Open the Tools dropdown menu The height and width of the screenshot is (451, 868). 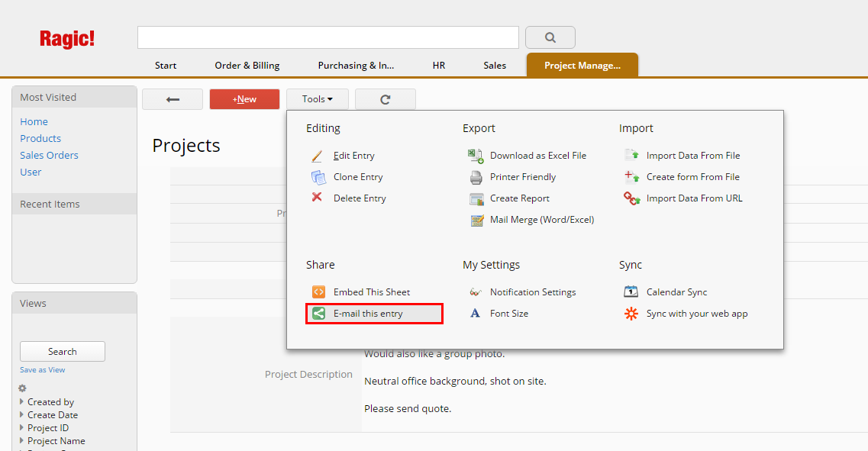point(317,99)
